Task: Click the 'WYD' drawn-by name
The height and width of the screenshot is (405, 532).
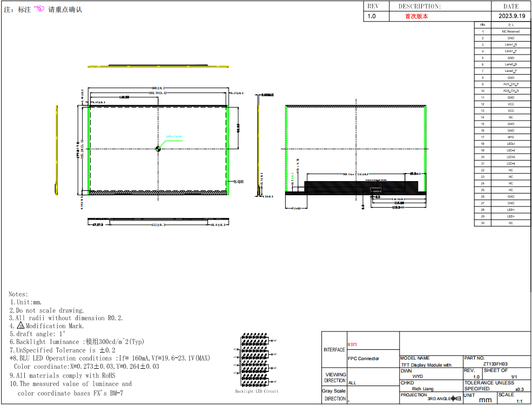Action: point(417,376)
